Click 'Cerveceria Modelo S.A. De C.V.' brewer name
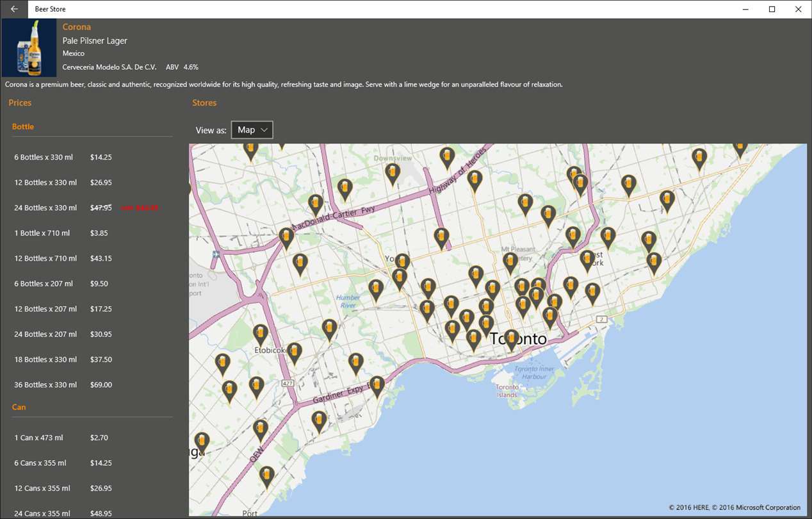The height and width of the screenshot is (519, 812). (x=110, y=67)
